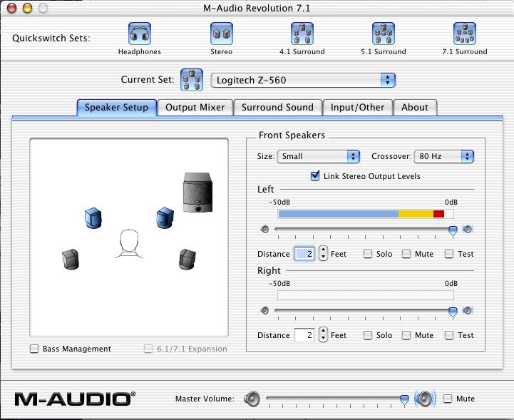Viewport: 514px width, 420px height.
Task: Click the Right channel minimum volume icon
Action: tap(264, 310)
